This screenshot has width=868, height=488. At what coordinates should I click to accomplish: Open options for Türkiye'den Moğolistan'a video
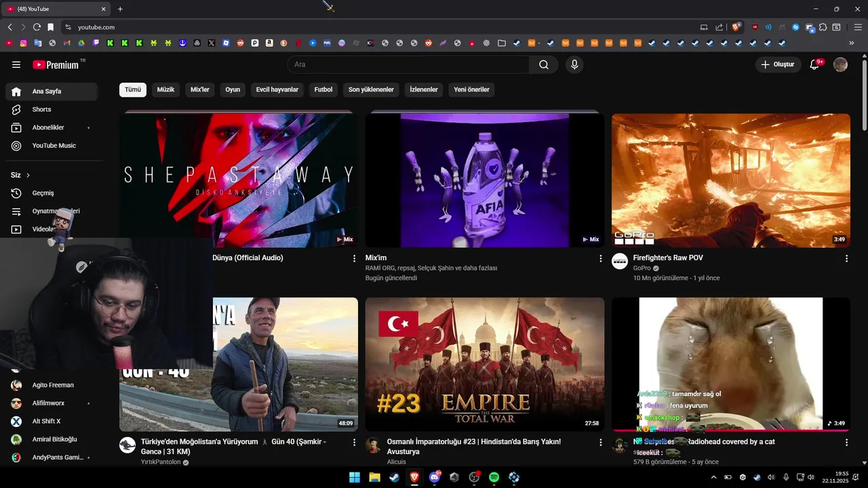tap(354, 442)
